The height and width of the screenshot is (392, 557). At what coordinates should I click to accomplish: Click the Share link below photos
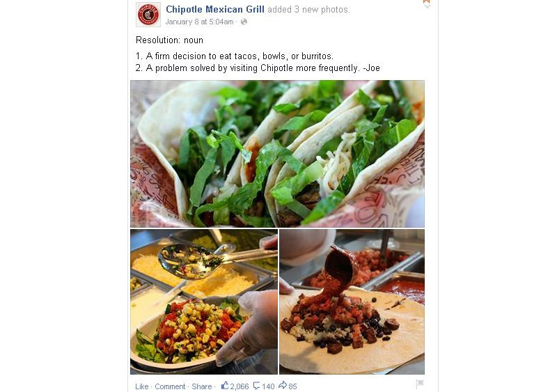(x=201, y=386)
